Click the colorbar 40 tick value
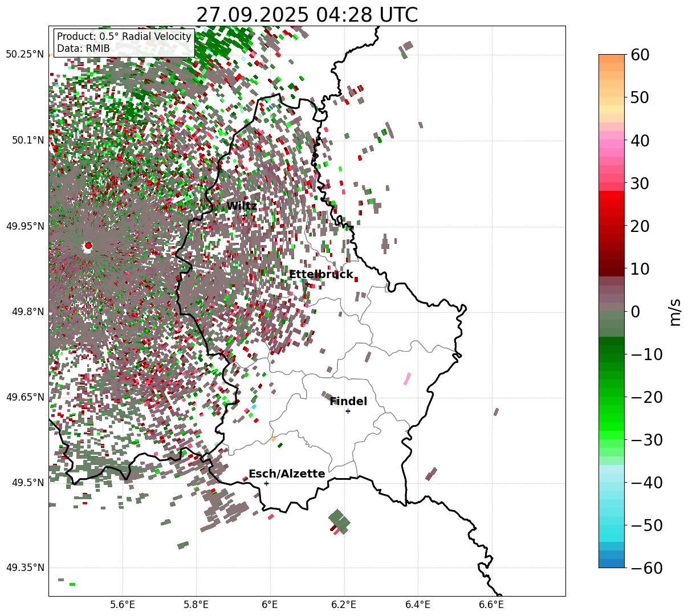This screenshot has width=688, height=616. [x=639, y=140]
